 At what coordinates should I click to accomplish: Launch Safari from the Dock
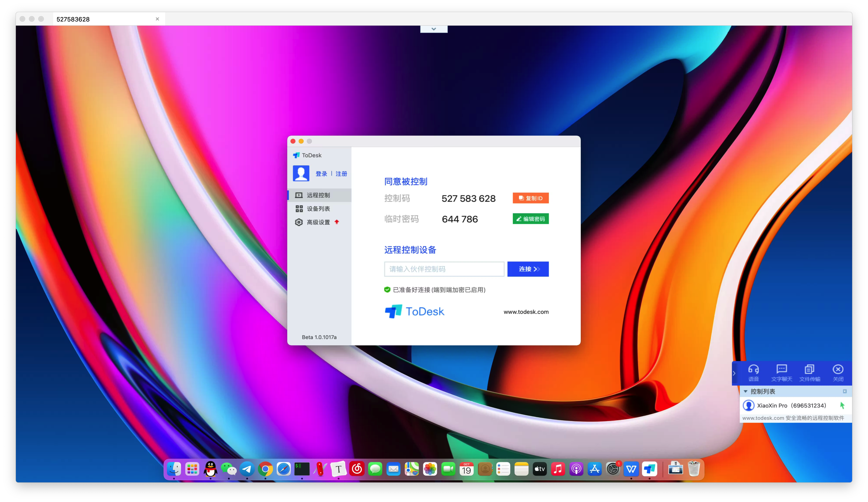[283, 469]
